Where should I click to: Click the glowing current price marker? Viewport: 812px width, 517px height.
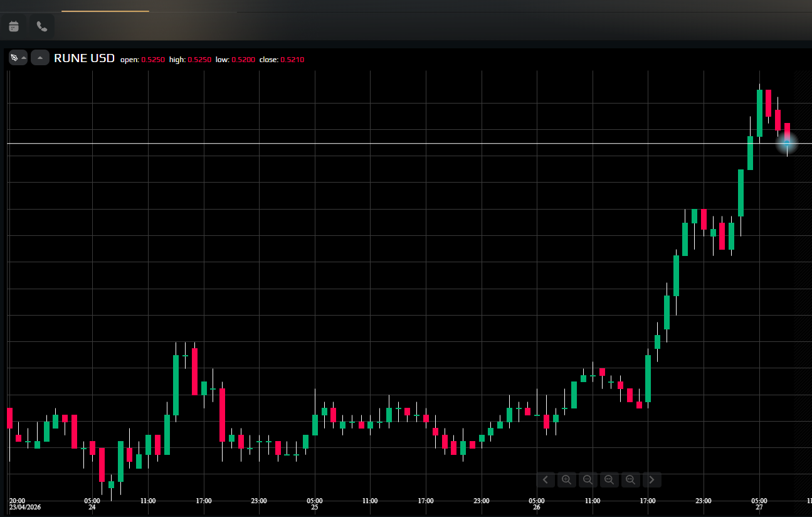click(787, 144)
